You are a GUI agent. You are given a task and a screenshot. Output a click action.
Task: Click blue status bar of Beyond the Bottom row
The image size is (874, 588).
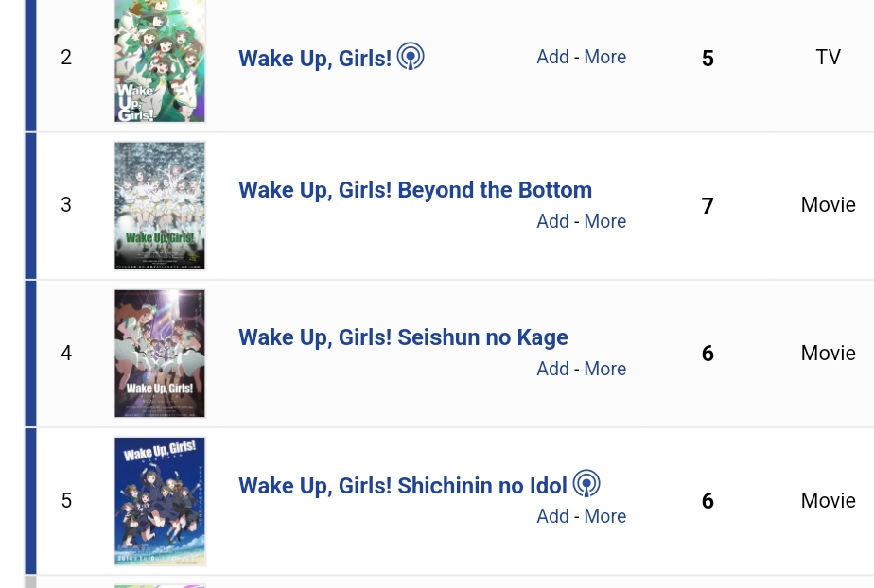click(x=30, y=206)
